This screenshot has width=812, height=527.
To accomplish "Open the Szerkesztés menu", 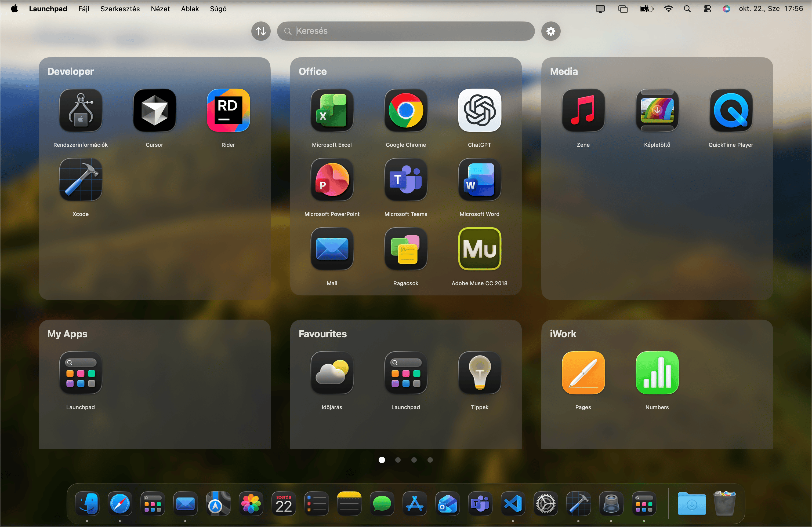I will [x=120, y=9].
